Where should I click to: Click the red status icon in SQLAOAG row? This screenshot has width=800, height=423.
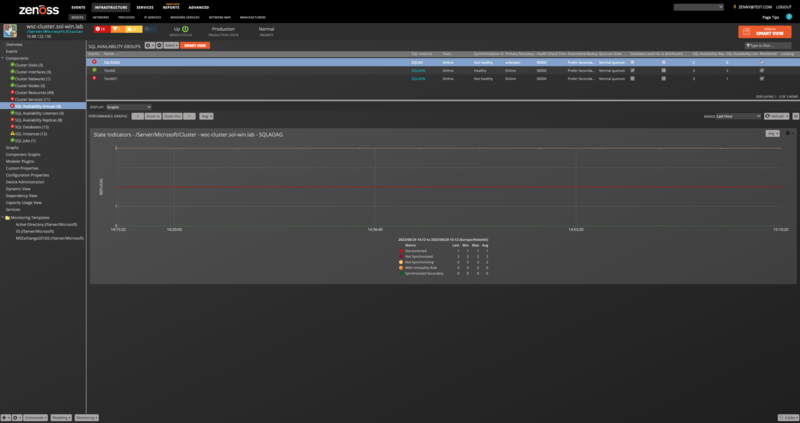point(94,62)
